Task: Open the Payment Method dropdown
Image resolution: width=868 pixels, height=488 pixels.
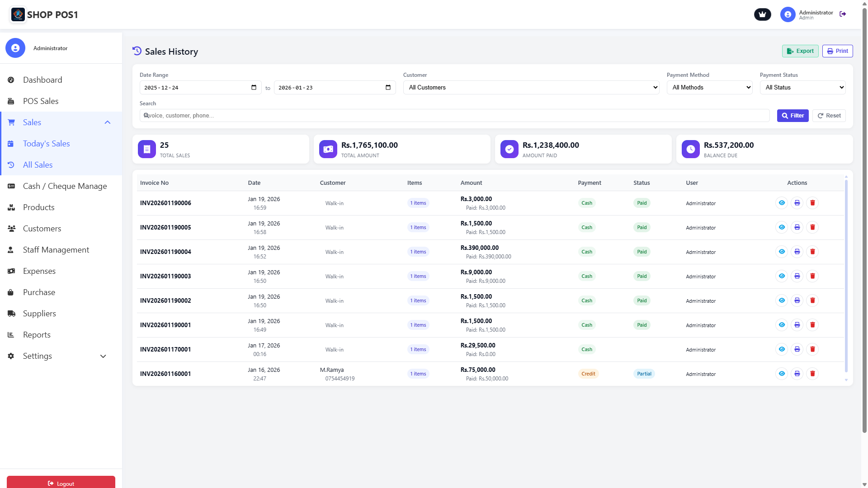Action: tap(709, 88)
